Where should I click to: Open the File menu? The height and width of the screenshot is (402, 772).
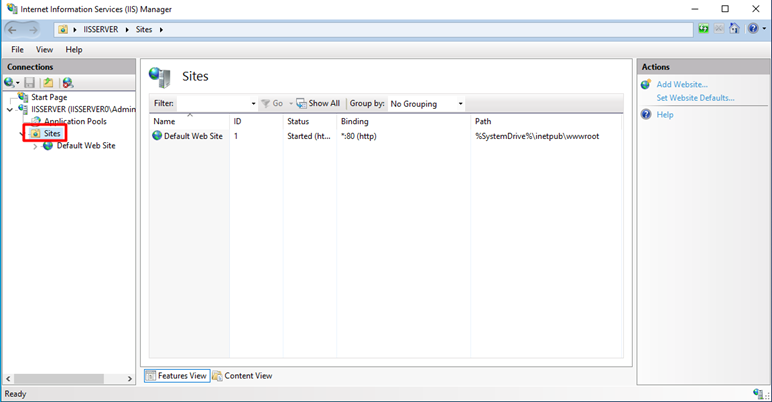pos(17,50)
